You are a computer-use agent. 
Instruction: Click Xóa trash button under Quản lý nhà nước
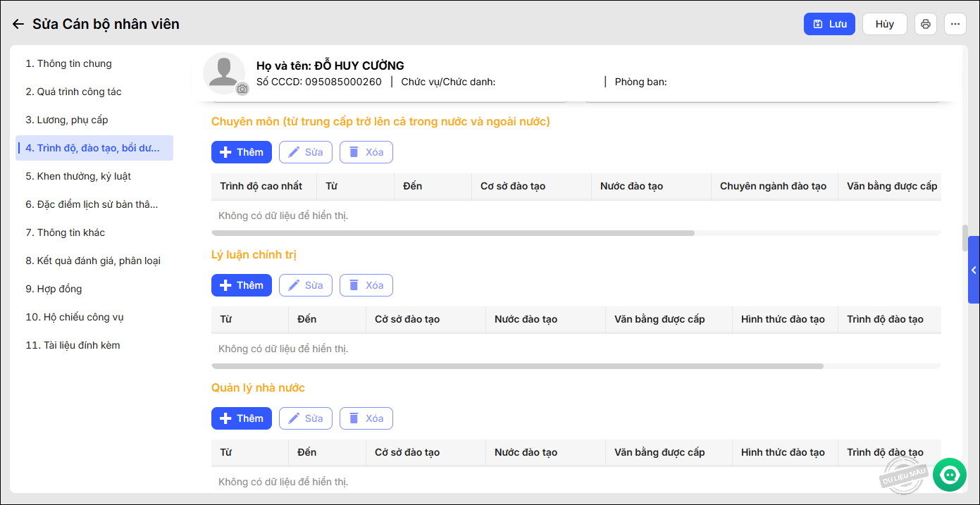366,418
